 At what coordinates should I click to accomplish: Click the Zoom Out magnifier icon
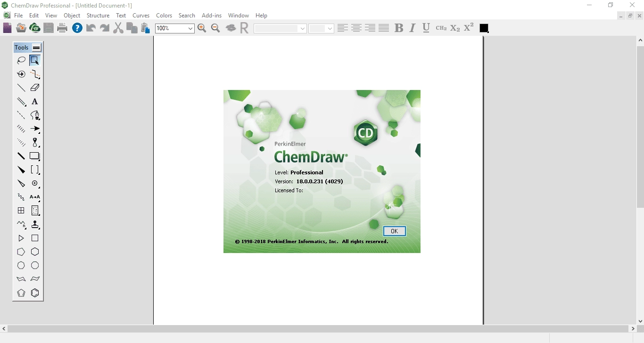click(215, 28)
